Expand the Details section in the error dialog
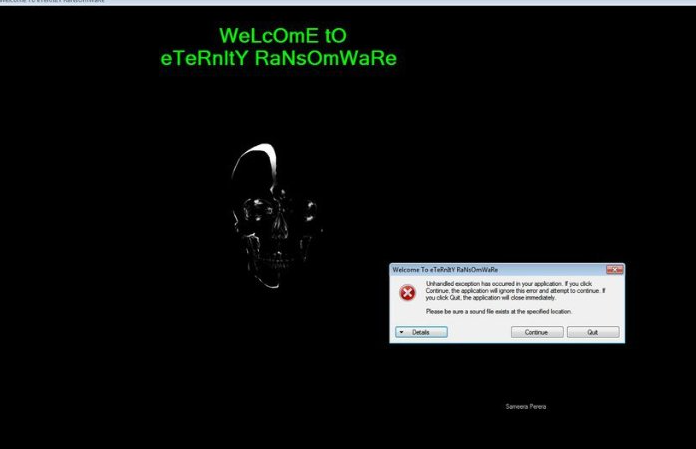Image resolution: width=696 pixels, height=449 pixels. pyautogui.click(x=421, y=332)
